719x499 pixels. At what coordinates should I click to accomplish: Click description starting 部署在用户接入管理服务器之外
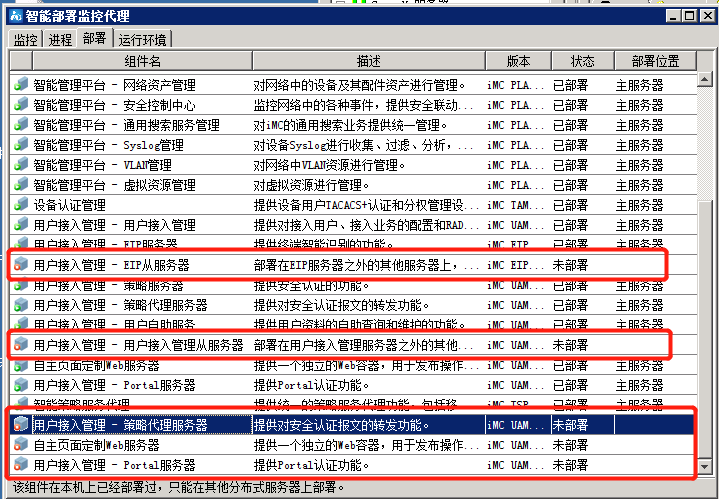point(364,345)
